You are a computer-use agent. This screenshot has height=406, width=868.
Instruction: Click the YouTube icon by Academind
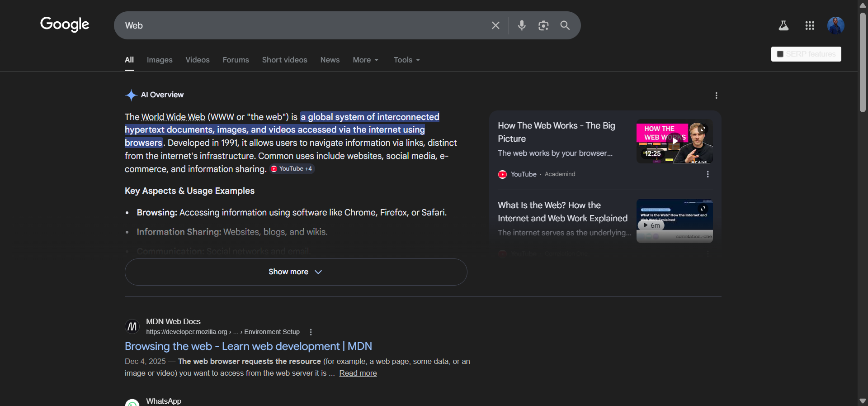(502, 174)
